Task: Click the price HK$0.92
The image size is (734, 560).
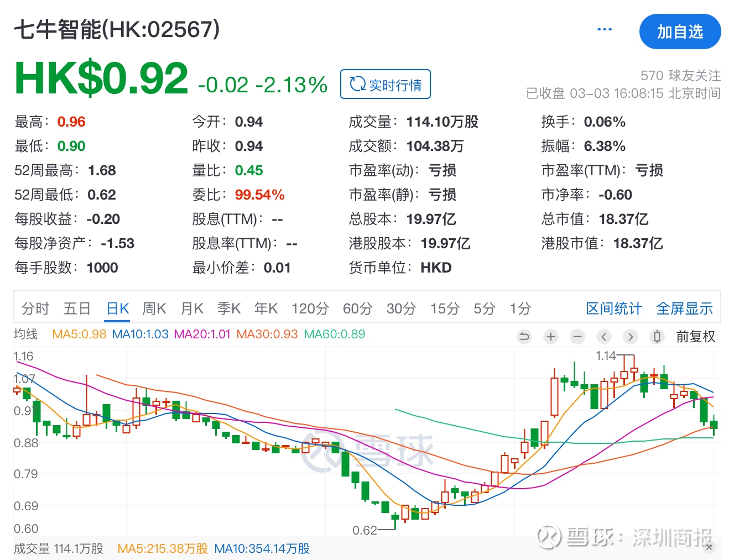Action: point(101,78)
